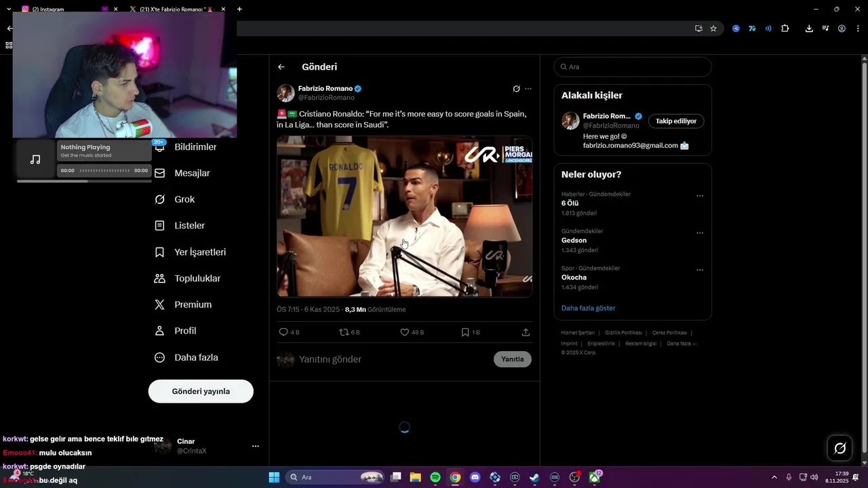The image size is (868, 488).
Task: Share the post via share icon
Action: (x=526, y=332)
